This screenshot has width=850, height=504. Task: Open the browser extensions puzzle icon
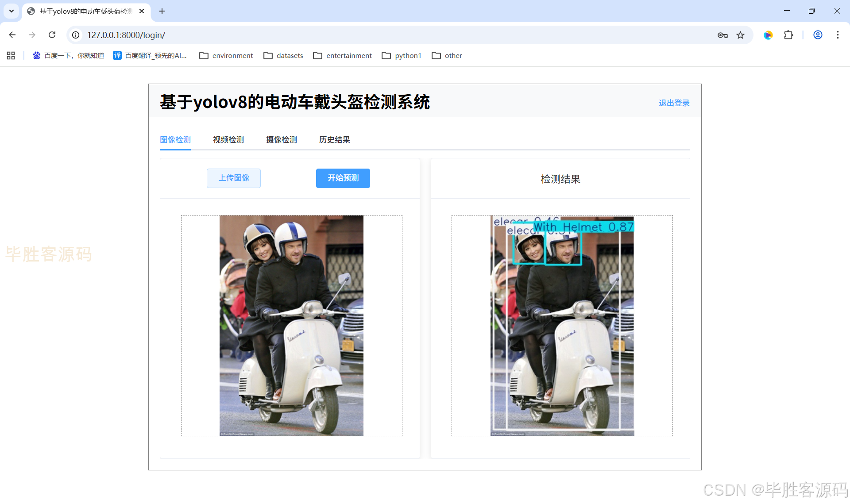tap(788, 35)
